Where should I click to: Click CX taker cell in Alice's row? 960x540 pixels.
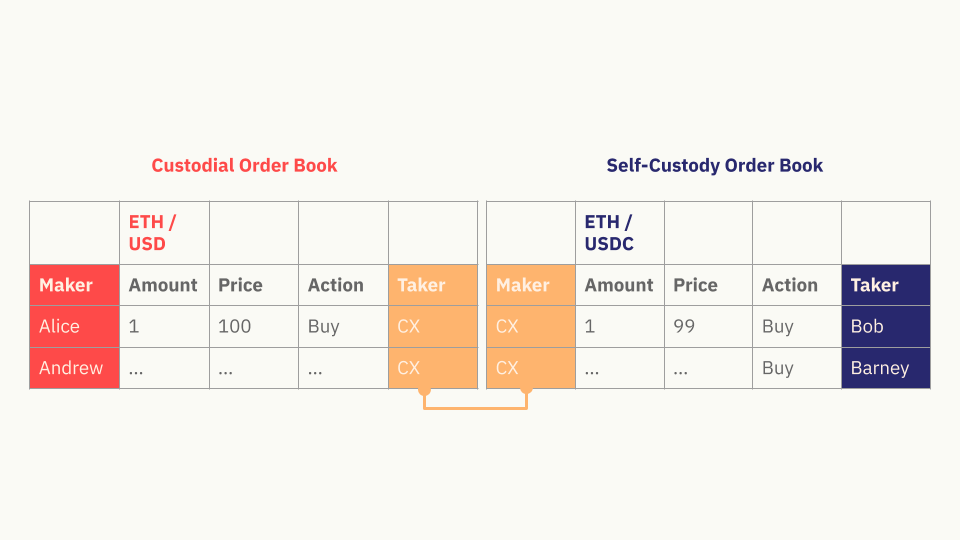(432, 326)
